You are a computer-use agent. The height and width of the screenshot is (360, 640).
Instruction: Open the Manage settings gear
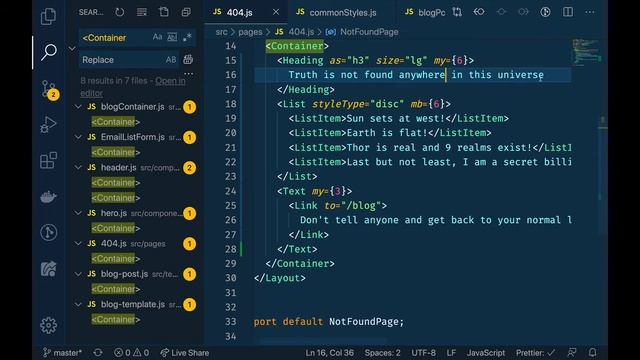48,325
